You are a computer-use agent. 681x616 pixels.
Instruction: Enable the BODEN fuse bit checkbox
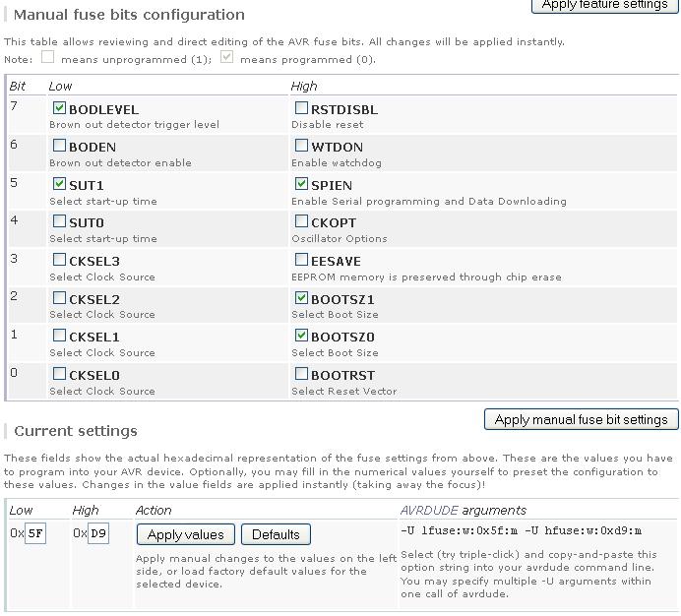coord(59,145)
